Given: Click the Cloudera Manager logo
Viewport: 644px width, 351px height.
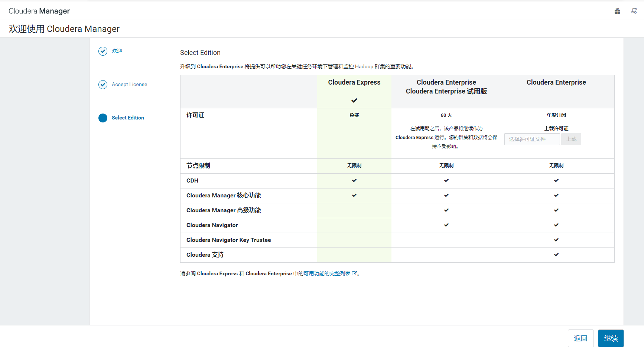Looking at the screenshot, I should click(39, 11).
